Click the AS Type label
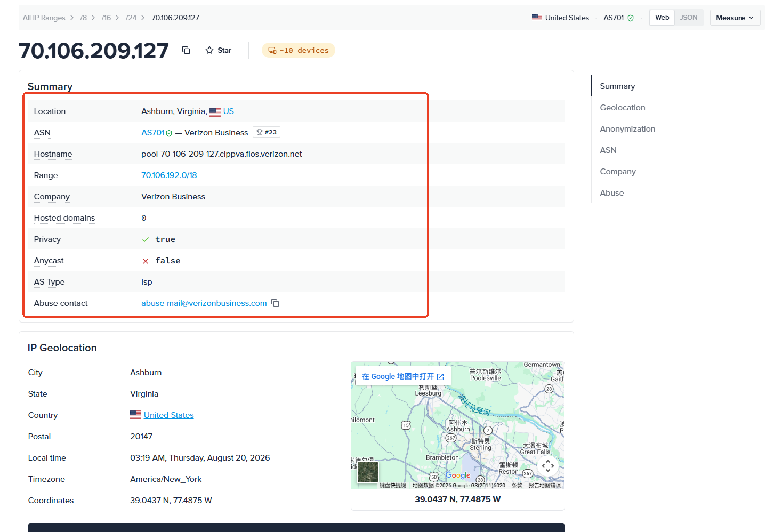The image size is (774, 532). coord(50,282)
